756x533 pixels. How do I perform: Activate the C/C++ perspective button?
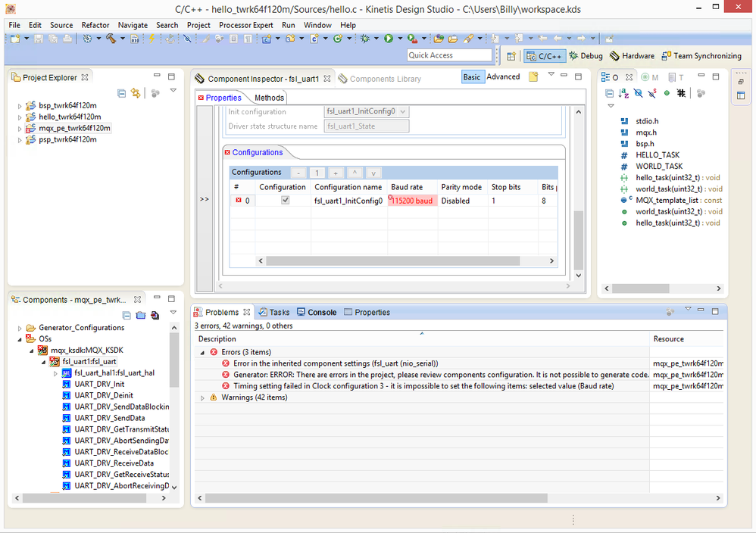click(x=545, y=56)
